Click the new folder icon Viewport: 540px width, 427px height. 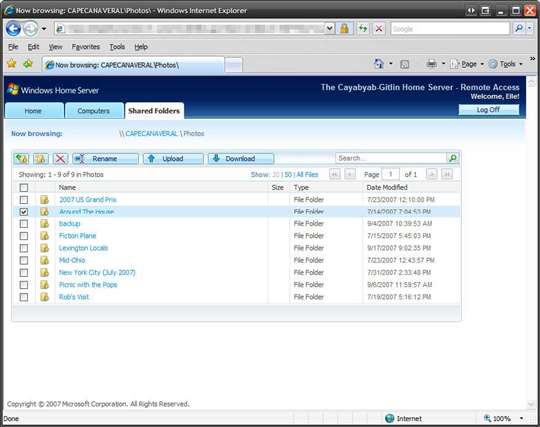(41, 159)
